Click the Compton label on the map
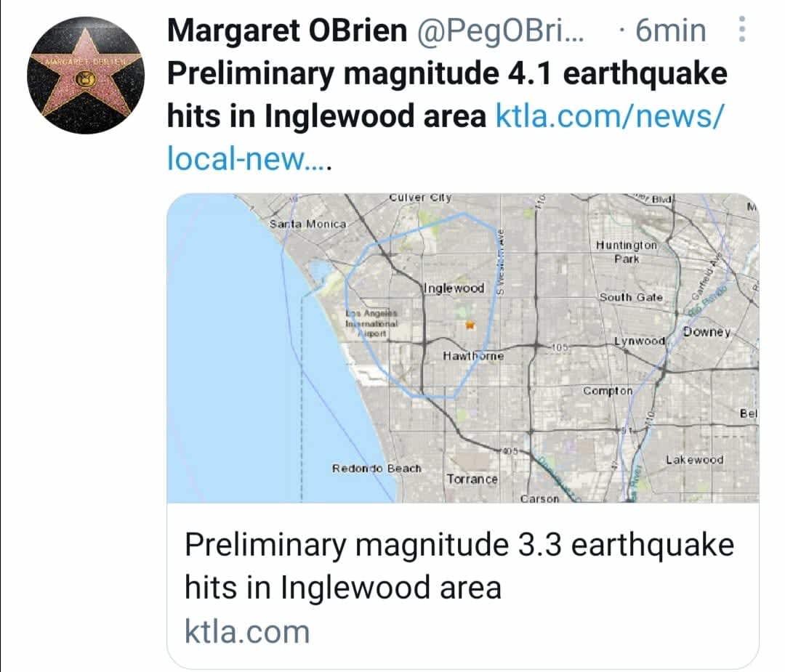 click(608, 391)
